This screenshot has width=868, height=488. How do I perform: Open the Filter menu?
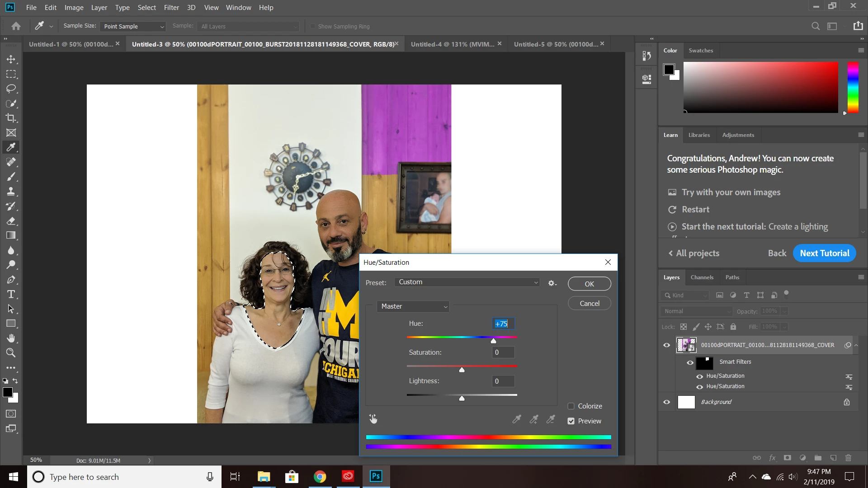pyautogui.click(x=171, y=8)
